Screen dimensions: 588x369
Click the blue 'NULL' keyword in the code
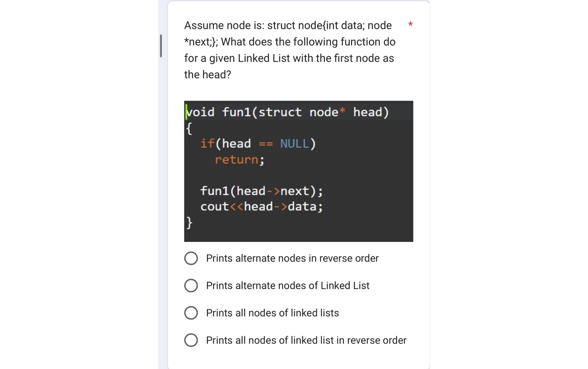click(294, 143)
